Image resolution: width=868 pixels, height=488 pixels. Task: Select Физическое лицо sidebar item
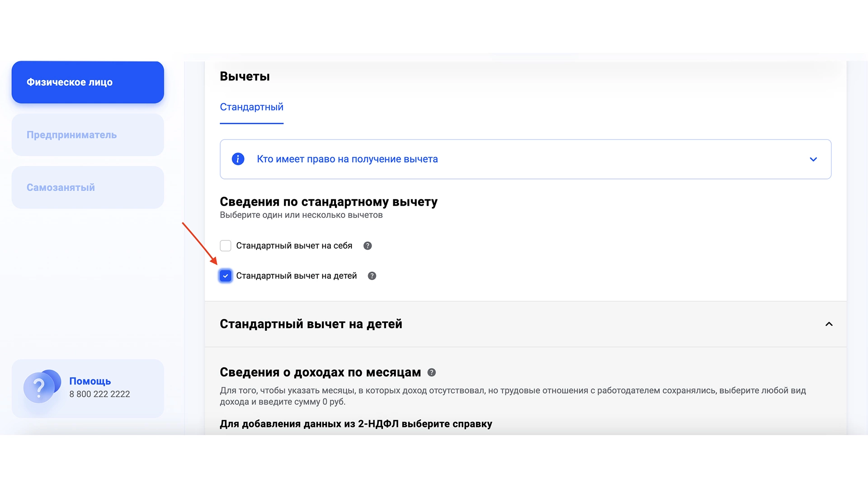[x=88, y=82]
